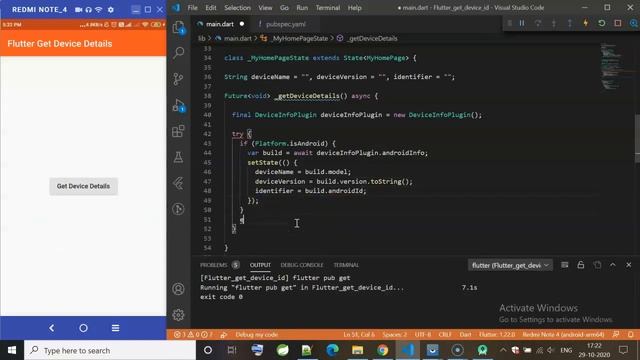Click the _MyHomePageState breadcrumb

coord(300,38)
